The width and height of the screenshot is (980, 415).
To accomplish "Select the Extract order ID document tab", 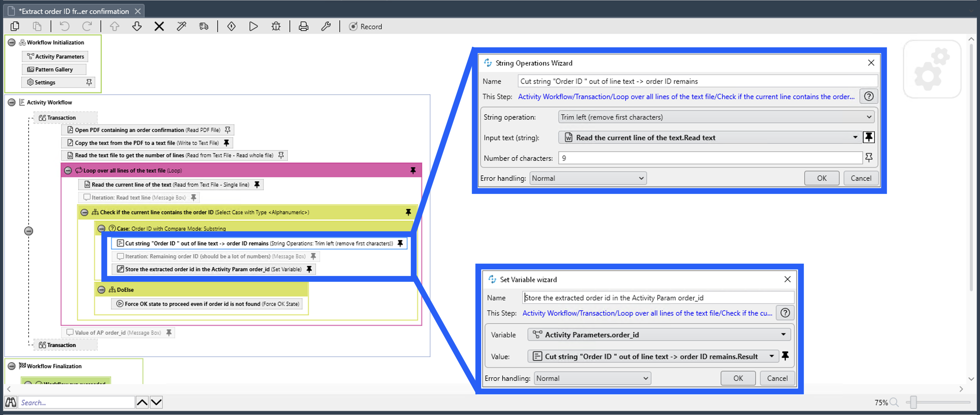I will (73, 11).
